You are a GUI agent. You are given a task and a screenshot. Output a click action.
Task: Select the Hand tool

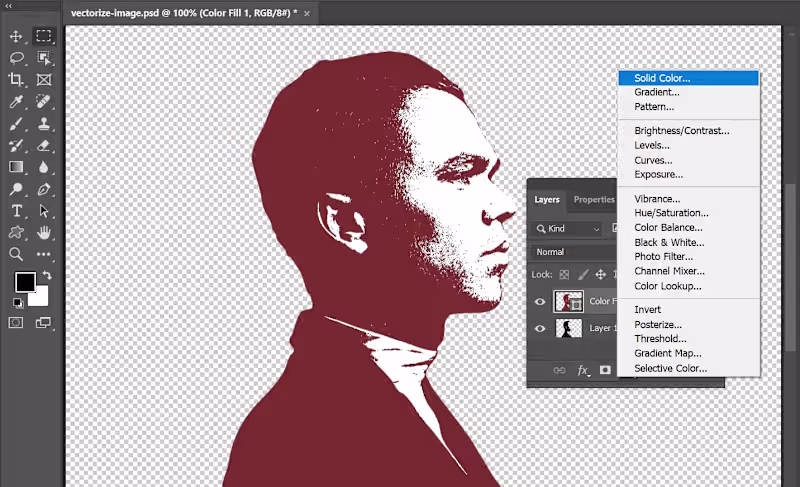(x=44, y=233)
